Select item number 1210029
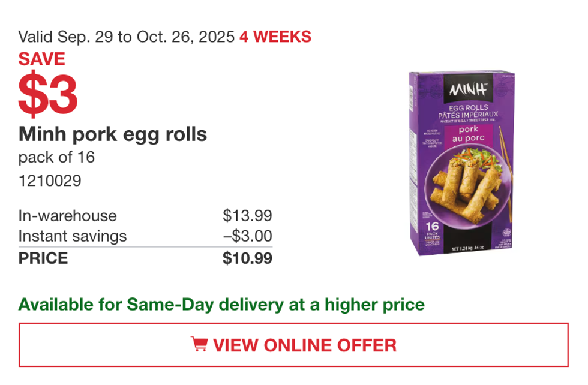 (x=50, y=181)
